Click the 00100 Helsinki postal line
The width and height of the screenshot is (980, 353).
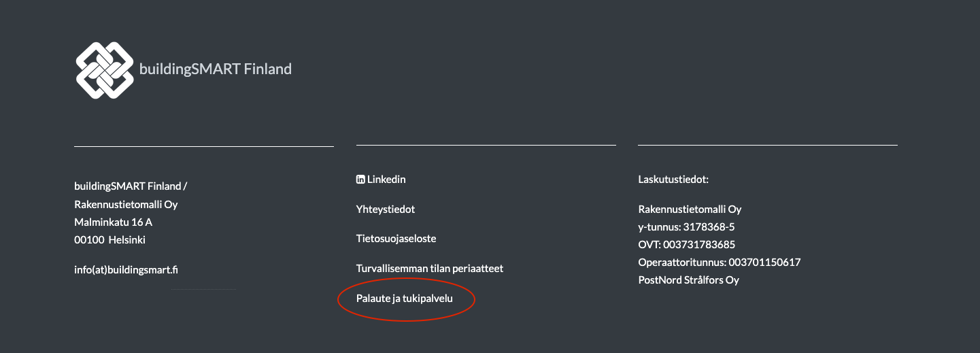tap(109, 239)
